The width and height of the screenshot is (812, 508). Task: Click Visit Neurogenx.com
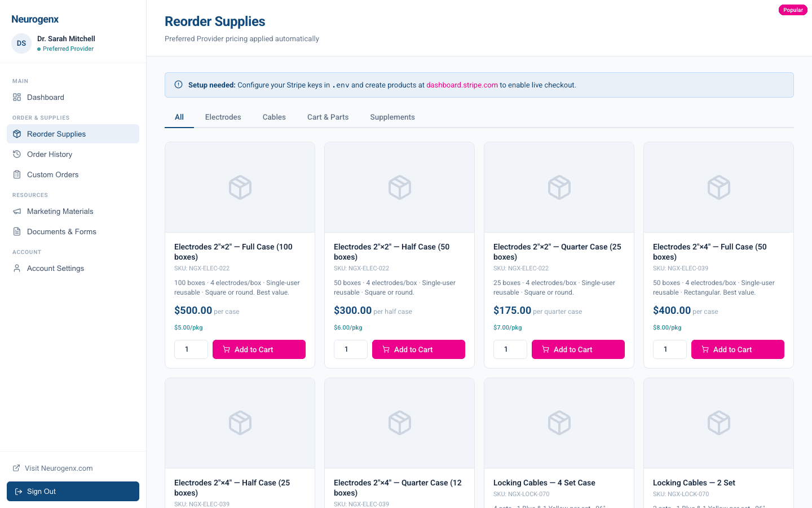click(x=58, y=468)
